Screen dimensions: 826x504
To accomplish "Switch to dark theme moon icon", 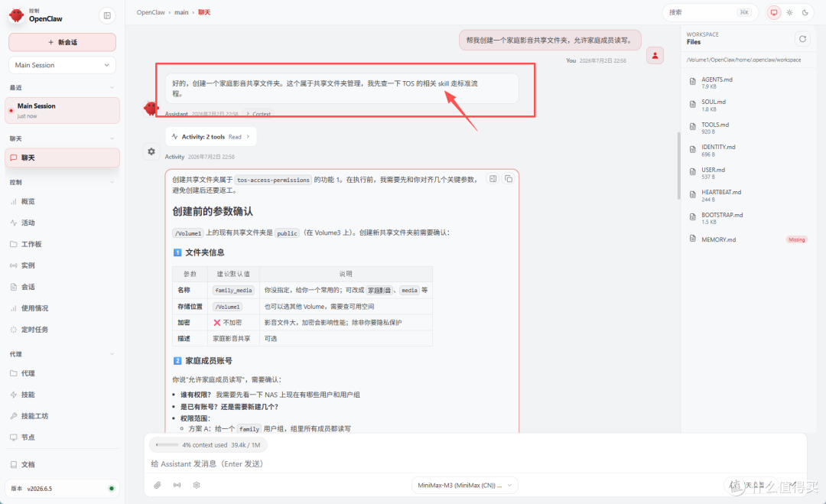I will coord(805,13).
